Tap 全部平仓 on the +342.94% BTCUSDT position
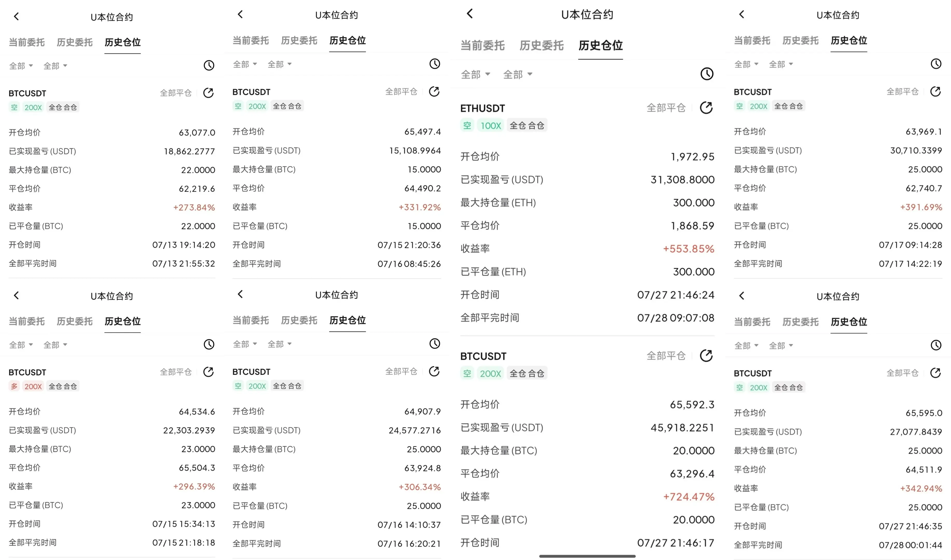This screenshot has width=951, height=560. (902, 373)
